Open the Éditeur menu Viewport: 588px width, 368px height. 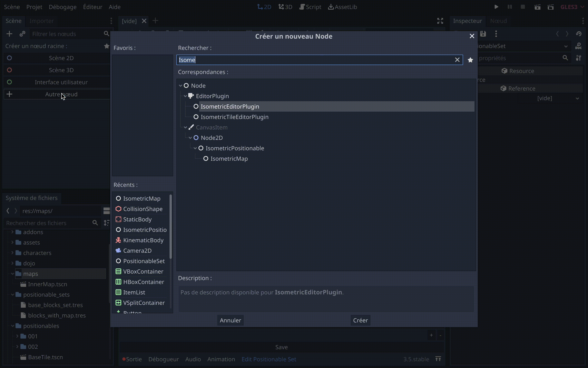click(x=92, y=7)
